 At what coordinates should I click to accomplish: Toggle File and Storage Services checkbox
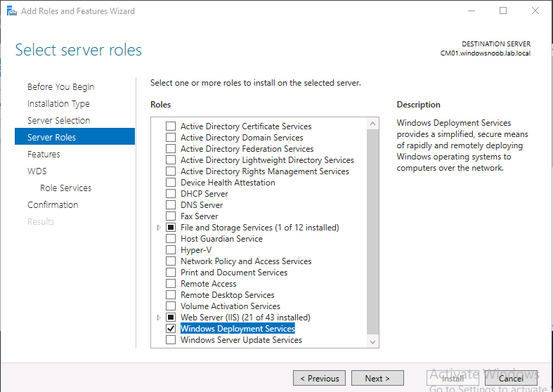point(171,228)
